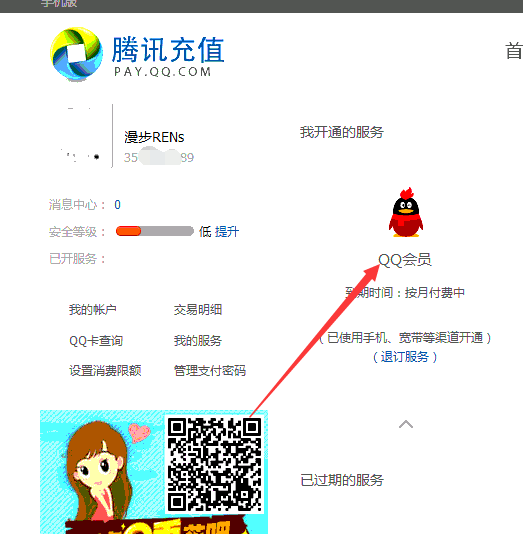Open 设置消费限额 link

point(105,371)
